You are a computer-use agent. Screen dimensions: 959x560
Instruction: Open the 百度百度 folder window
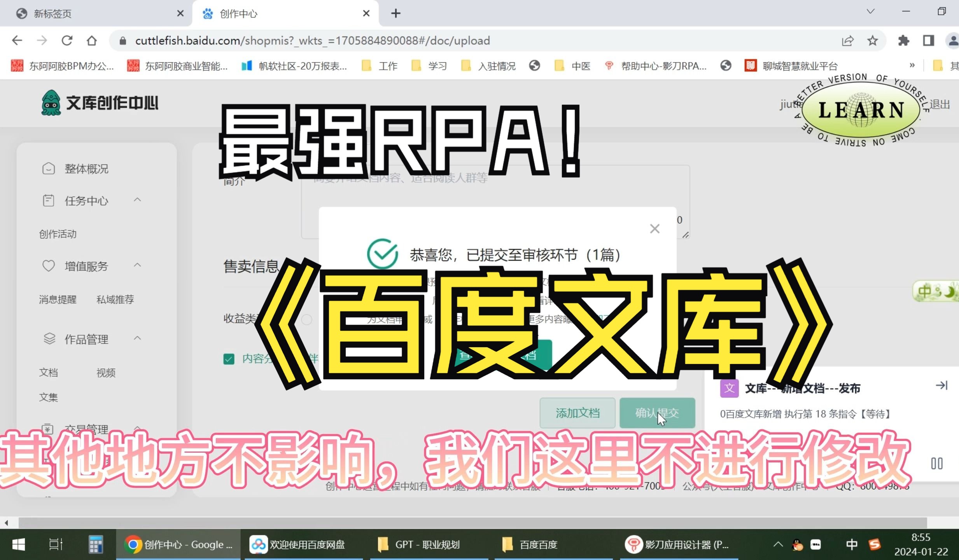(x=554, y=544)
